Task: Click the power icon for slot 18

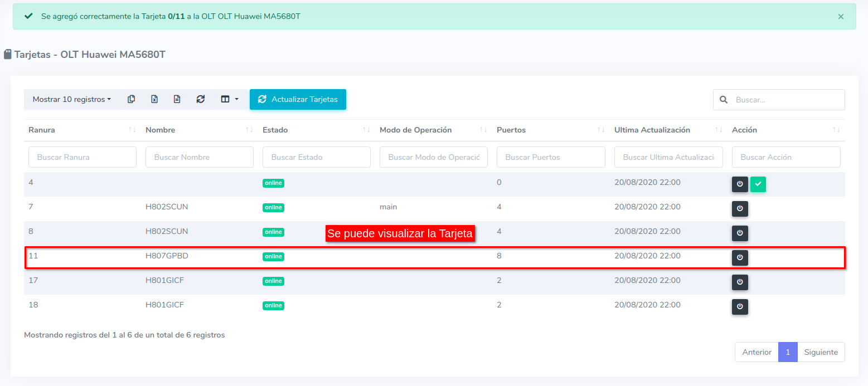Action: 740,307
